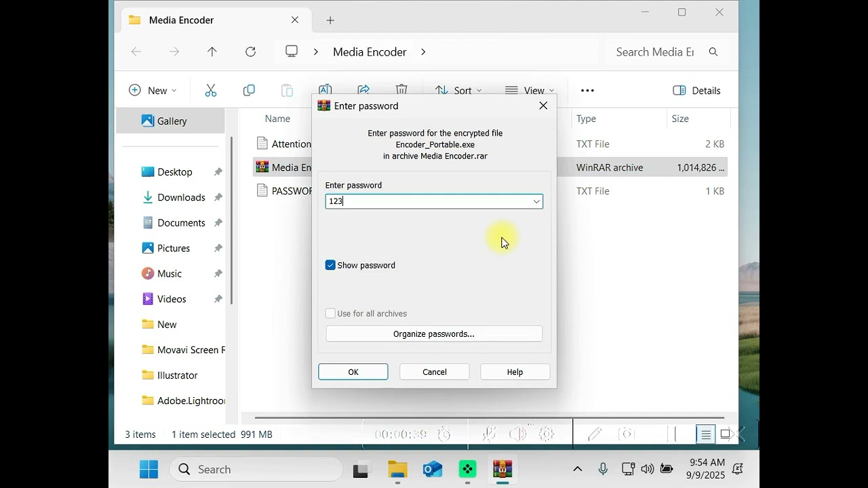Click the Task View taskbar icon
Viewport: 868px width, 488px height.
point(362,469)
